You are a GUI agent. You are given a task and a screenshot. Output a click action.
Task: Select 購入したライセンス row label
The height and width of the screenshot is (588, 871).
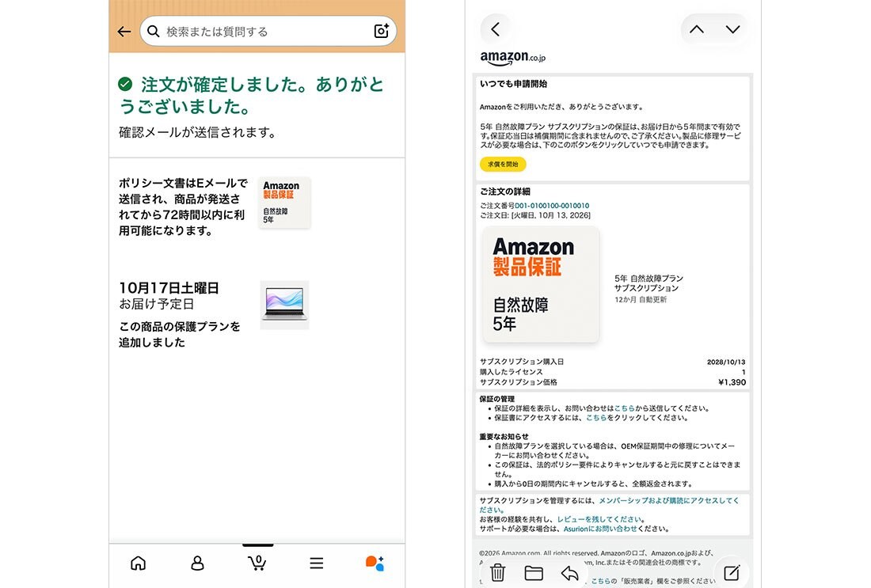(511, 372)
